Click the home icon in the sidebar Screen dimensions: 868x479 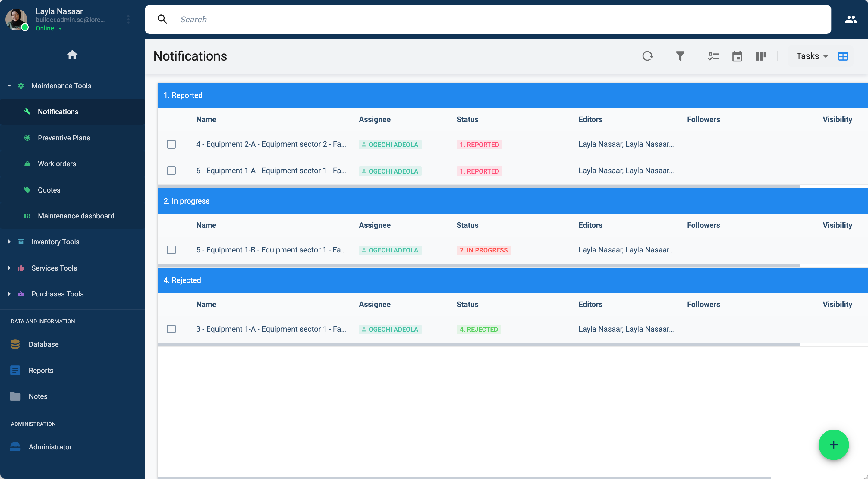(72, 55)
